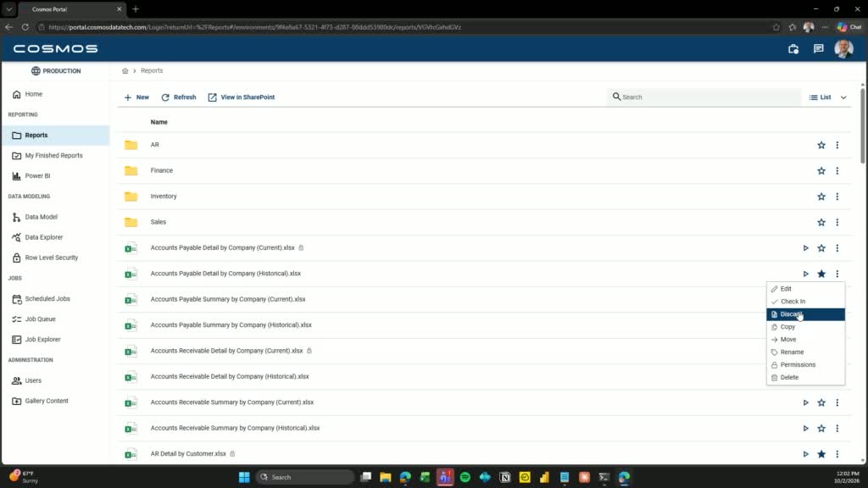This screenshot has width=868, height=488.
Task: Open more options for AR folder
Action: [x=837, y=145]
